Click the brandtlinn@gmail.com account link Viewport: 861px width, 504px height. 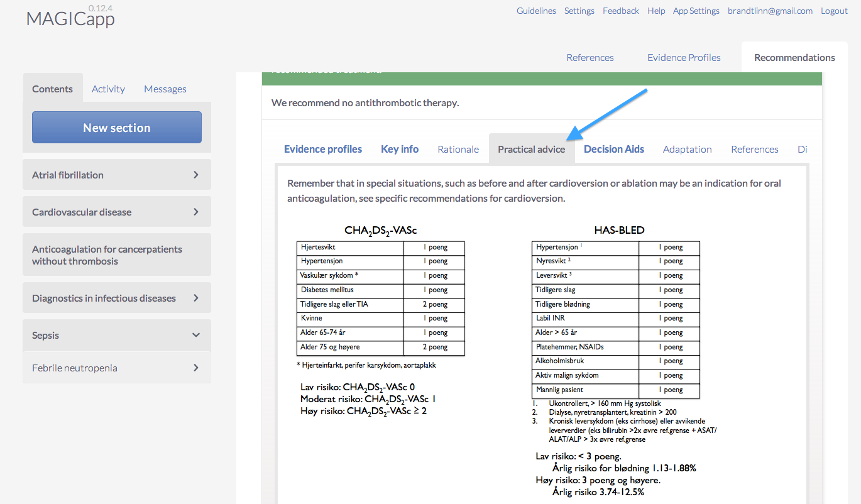[770, 11]
